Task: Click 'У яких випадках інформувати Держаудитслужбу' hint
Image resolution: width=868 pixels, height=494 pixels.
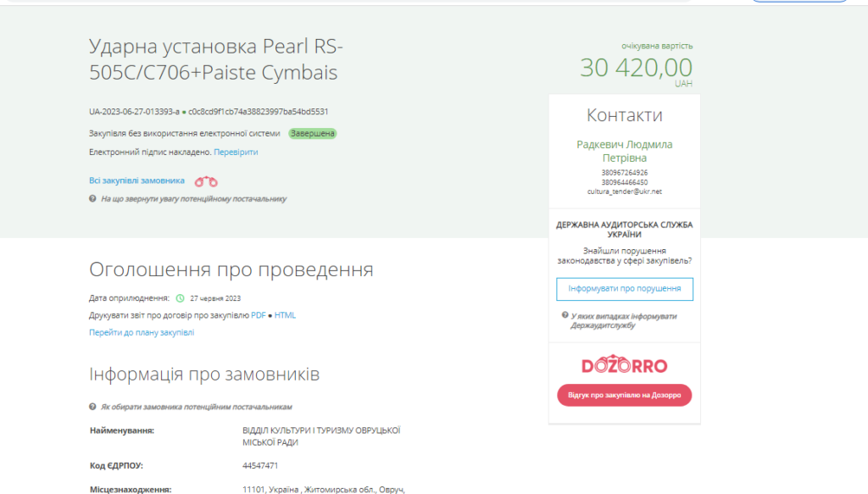Action: [x=623, y=321]
